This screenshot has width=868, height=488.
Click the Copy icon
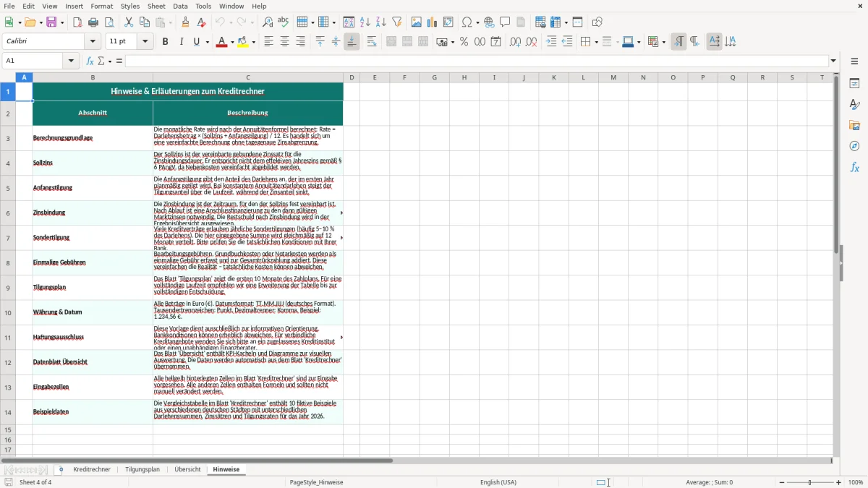coord(145,22)
